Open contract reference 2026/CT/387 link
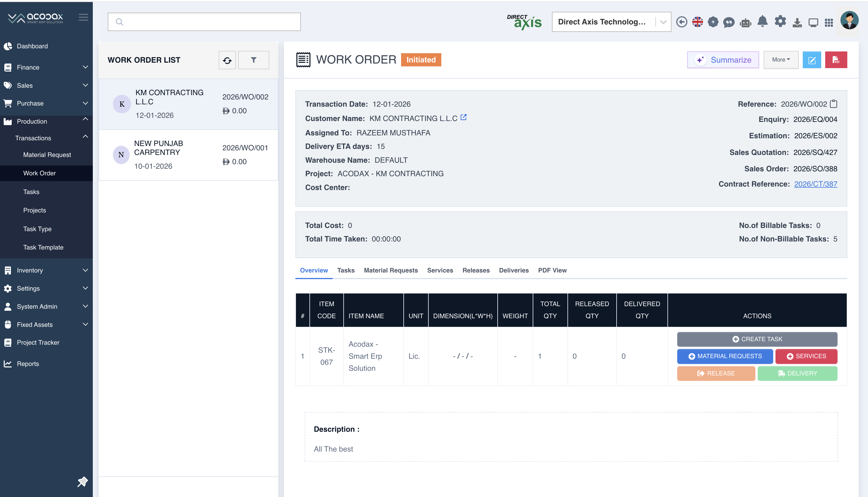This screenshot has height=497, width=868. coord(815,184)
